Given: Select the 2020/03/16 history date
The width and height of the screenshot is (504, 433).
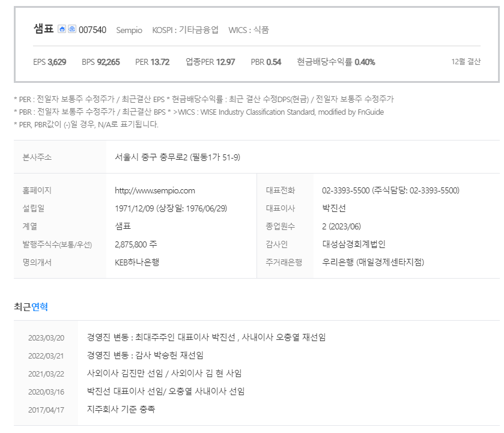Looking at the screenshot, I should pyautogui.click(x=46, y=392).
